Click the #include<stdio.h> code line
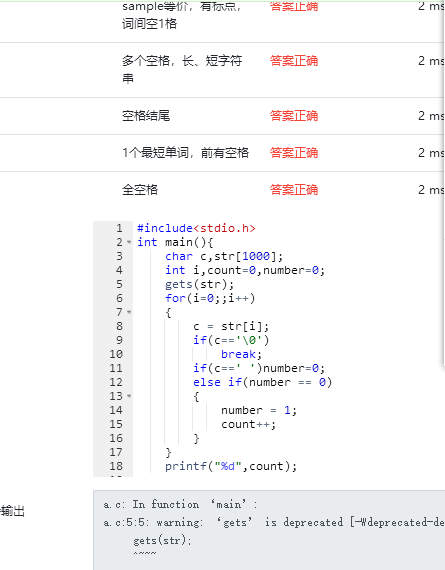Viewport: 445px width, 570px height. (196, 228)
